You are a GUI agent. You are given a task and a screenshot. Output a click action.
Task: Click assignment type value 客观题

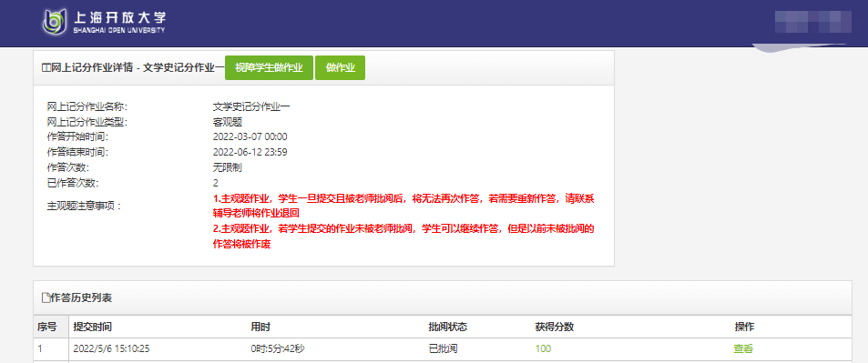click(228, 122)
